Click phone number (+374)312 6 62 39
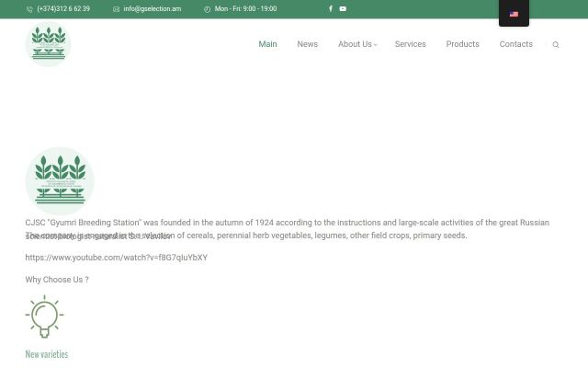Screen dimensions: 588x368 [63, 8]
